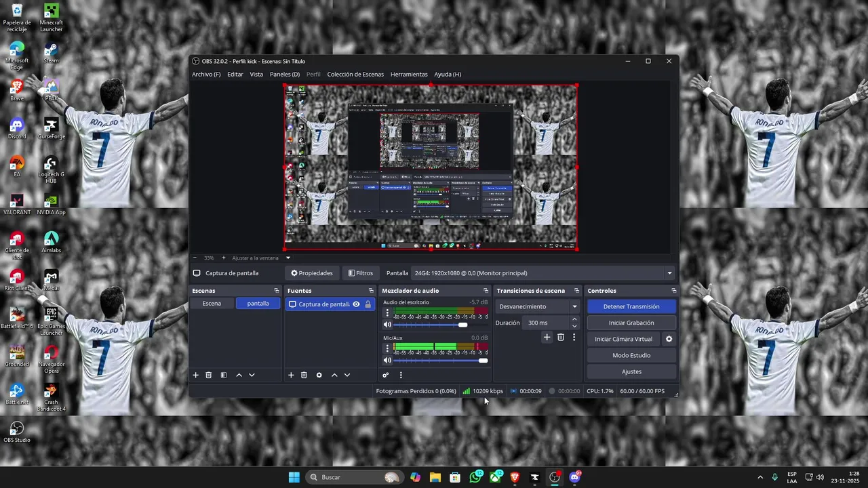Viewport: 868px width, 488px height.
Task: Mute Audio del escritorio speaker icon
Action: click(387, 325)
